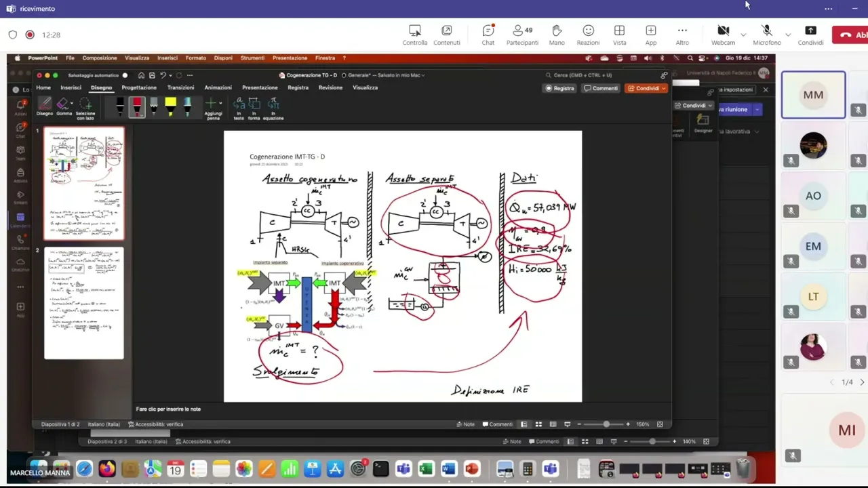The width and height of the screenshot is (868, 488).
Task: Go to next participants page arrow
Action: click(862, 382)
